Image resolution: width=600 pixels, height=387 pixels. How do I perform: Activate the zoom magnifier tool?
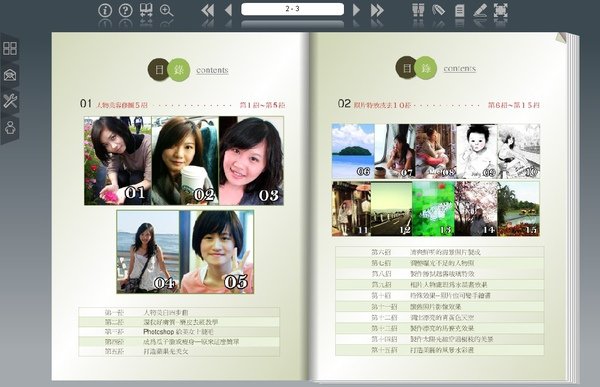pos(166,10)
